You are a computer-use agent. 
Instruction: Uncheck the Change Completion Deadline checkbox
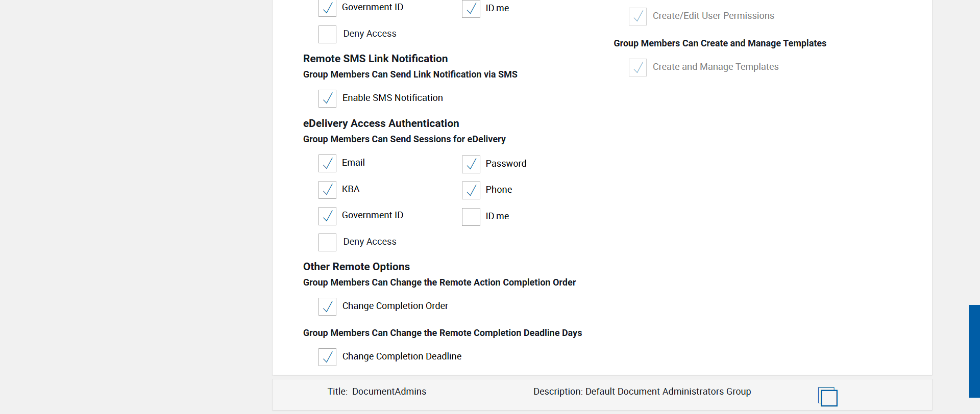(327, 357)
